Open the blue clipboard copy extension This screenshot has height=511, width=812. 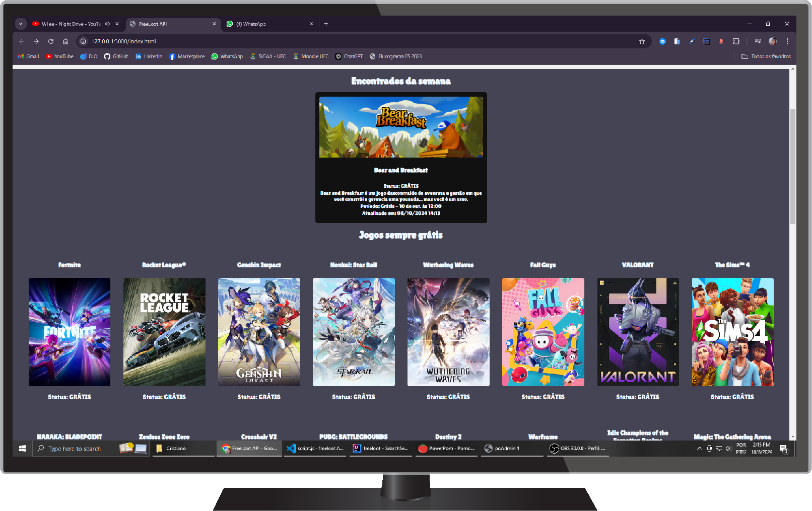(x=677, y=41)
